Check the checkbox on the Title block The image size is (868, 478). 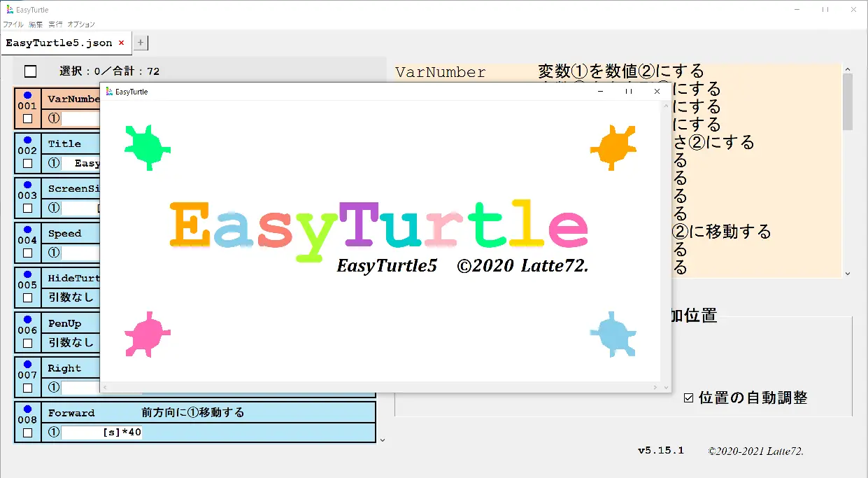pyautogui.click(x=27, y=162)
